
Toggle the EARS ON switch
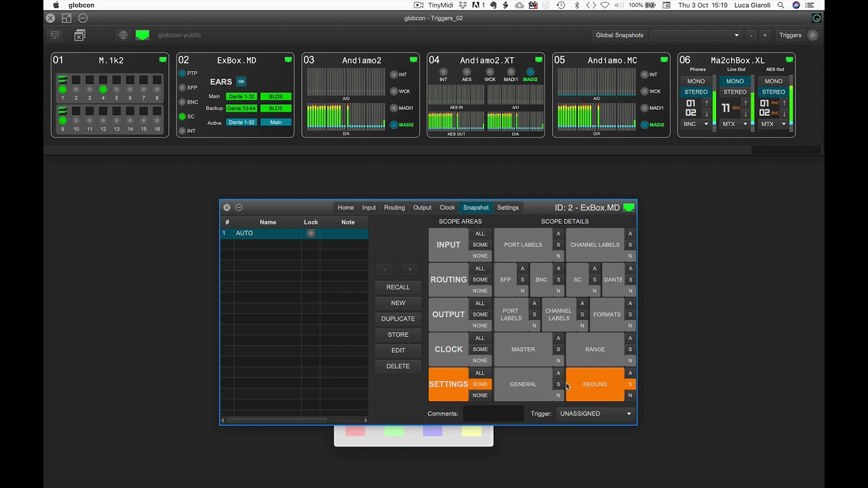click(x=241, y=81)
